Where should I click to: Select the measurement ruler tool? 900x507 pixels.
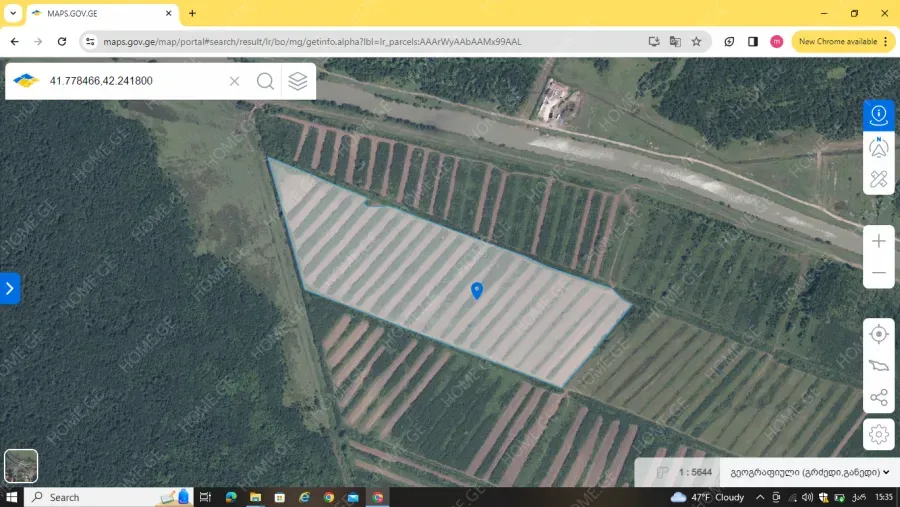(879, 179)
